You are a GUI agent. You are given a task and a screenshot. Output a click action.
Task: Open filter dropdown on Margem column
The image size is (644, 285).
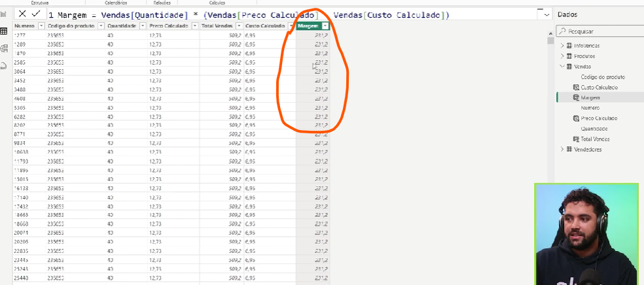325,26
